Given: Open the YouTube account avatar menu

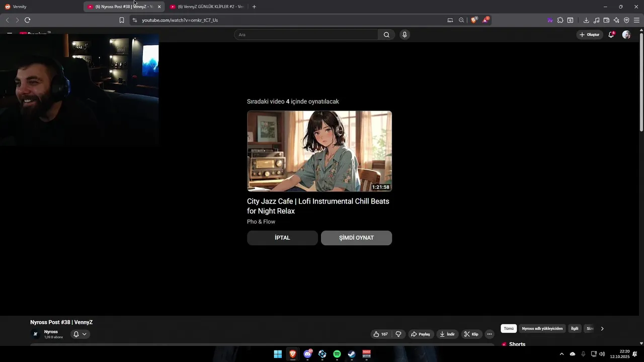Looking at the screenshot, I should click(x=626, y=35).
